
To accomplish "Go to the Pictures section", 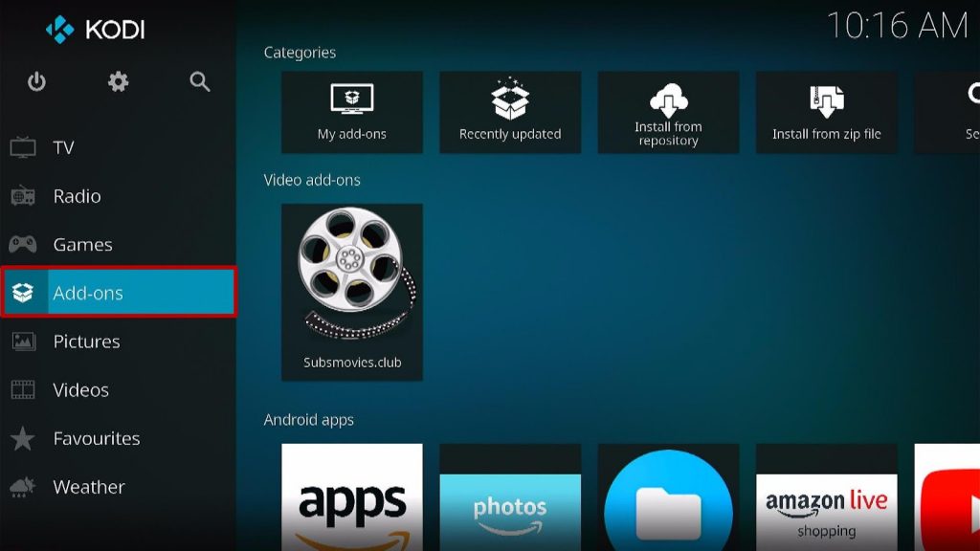I will click(118, 342).
